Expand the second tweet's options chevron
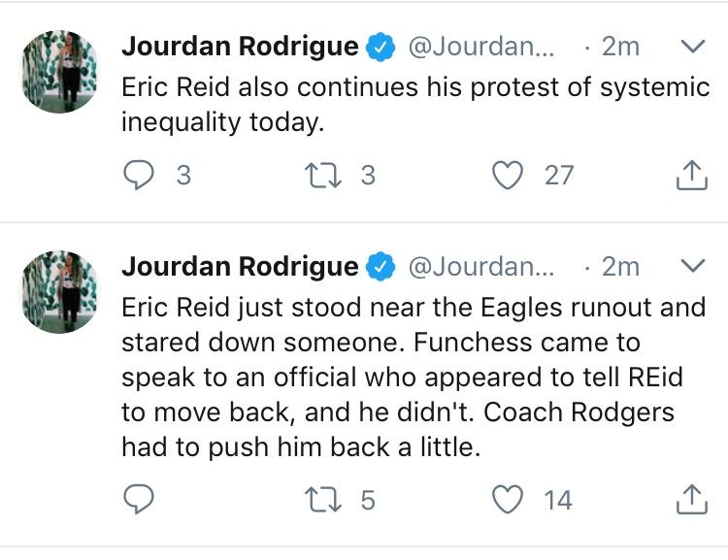This screenshot has height=560, width=728. [x=693, y=266]
